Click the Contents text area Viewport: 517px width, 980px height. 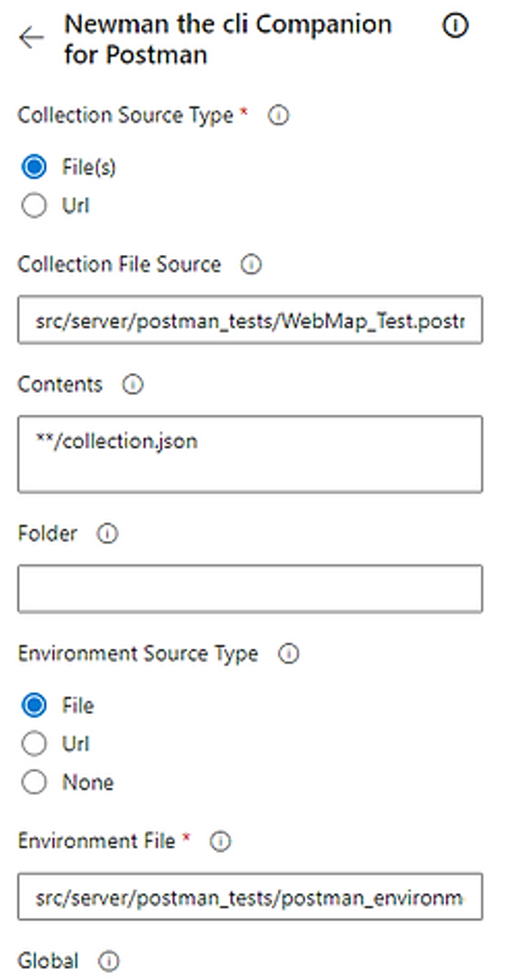click(x=250, y=454)
